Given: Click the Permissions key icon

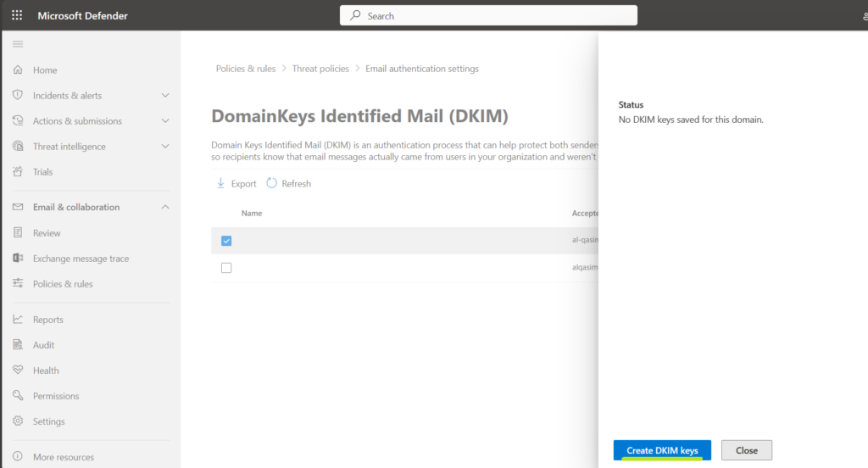Looking at the screenshot, I should tap(18, 395).
